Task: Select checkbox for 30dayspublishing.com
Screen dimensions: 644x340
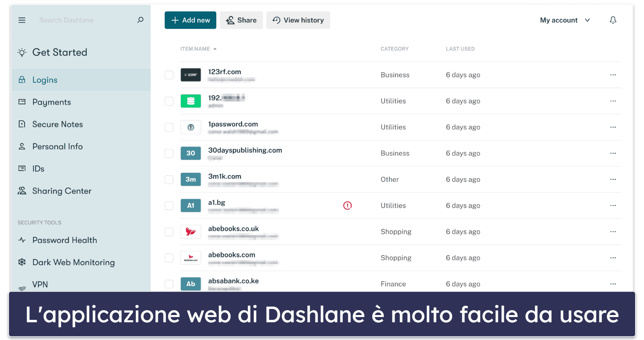Action: click(169, 153)
